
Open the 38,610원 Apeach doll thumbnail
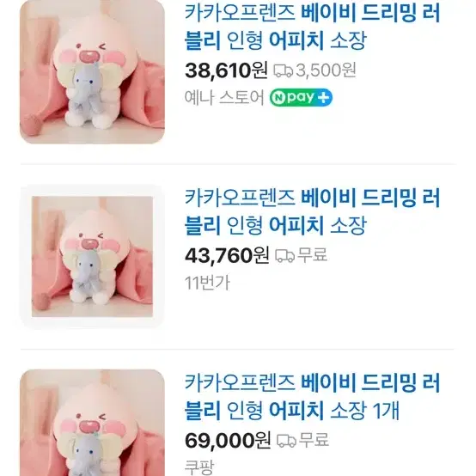pos(92,71)
